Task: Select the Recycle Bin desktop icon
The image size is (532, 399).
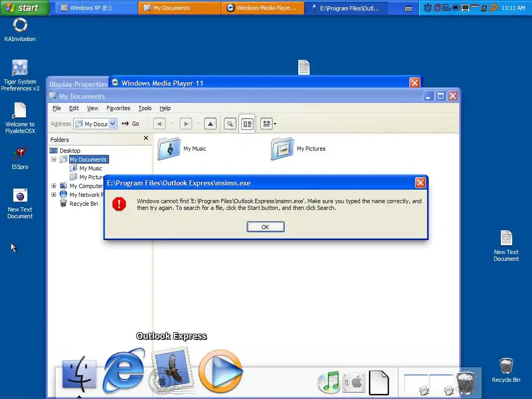Action: click(506, 370)
